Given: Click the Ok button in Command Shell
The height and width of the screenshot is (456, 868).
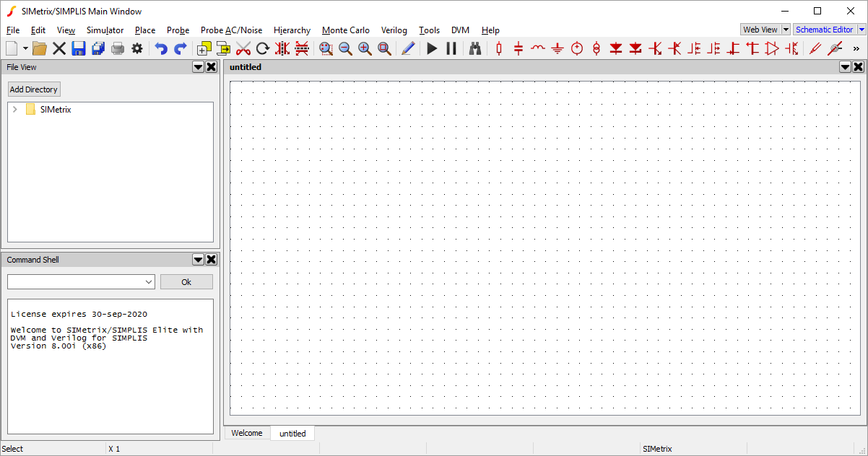Looking at the screenshot, I should (x=186, y=282).
